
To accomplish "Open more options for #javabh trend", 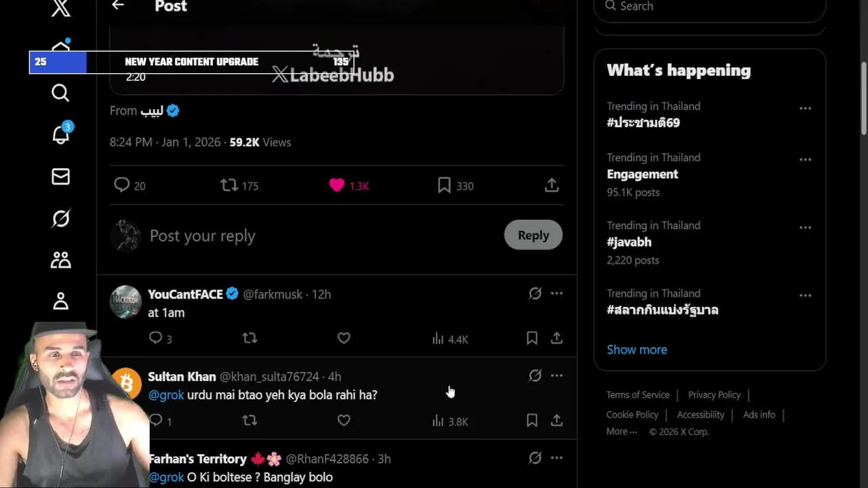I will coord(805,228).
